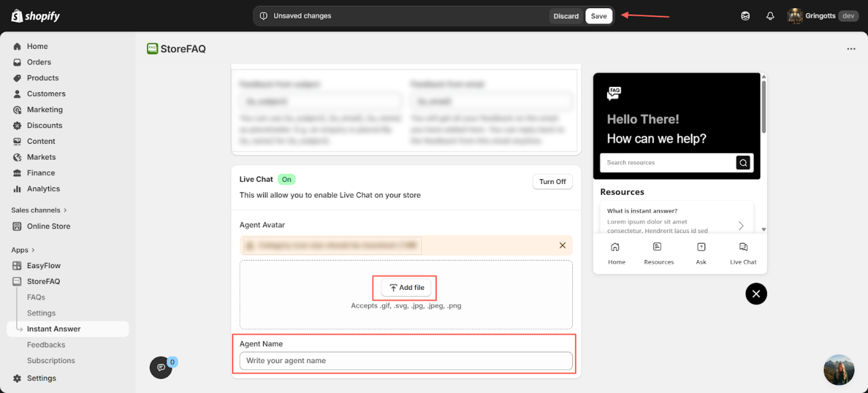Click the StoreFAQ app header icon

point(152,48)
